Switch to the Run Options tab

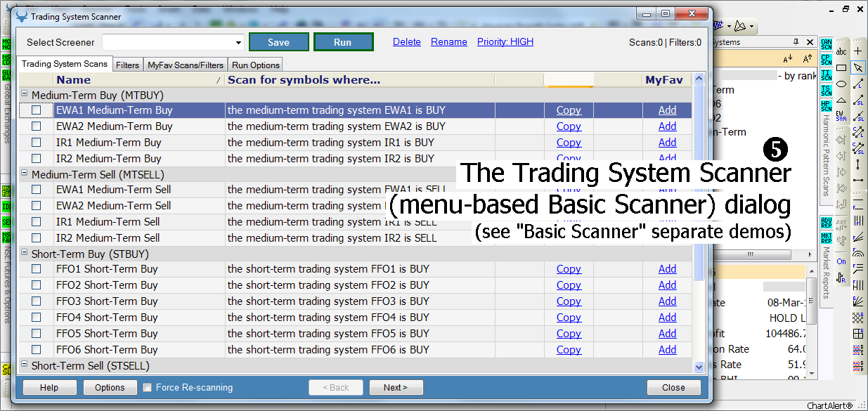(256, 65)
